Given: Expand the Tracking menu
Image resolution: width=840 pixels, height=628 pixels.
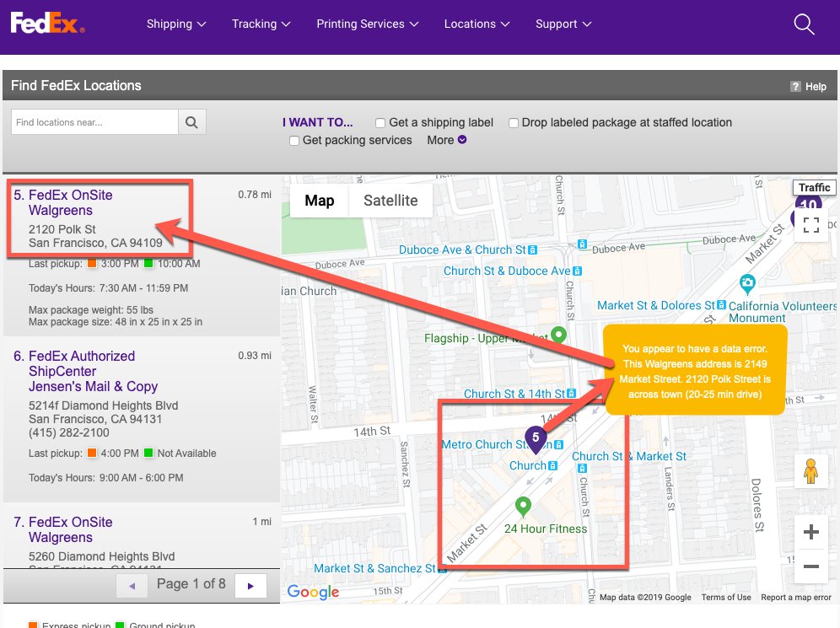Looking at the screenshot, I should 261,24.
